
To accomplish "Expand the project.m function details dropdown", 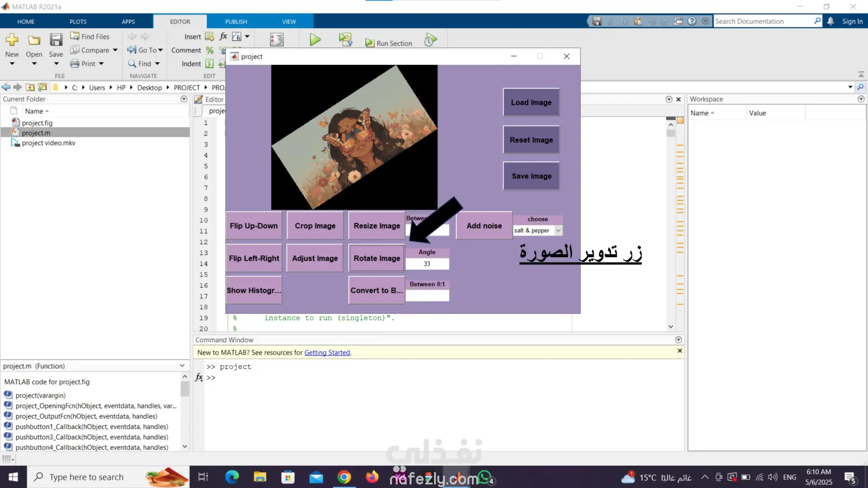I will point(182,366).
